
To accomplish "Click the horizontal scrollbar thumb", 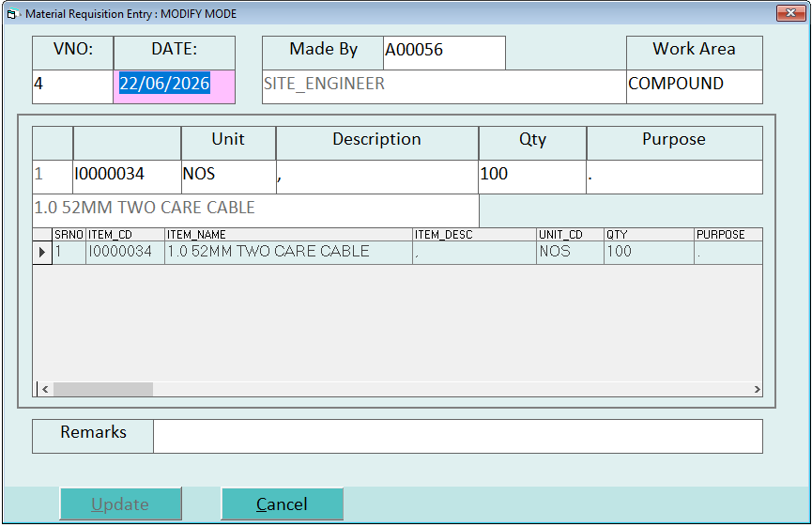I will point(103,389).
